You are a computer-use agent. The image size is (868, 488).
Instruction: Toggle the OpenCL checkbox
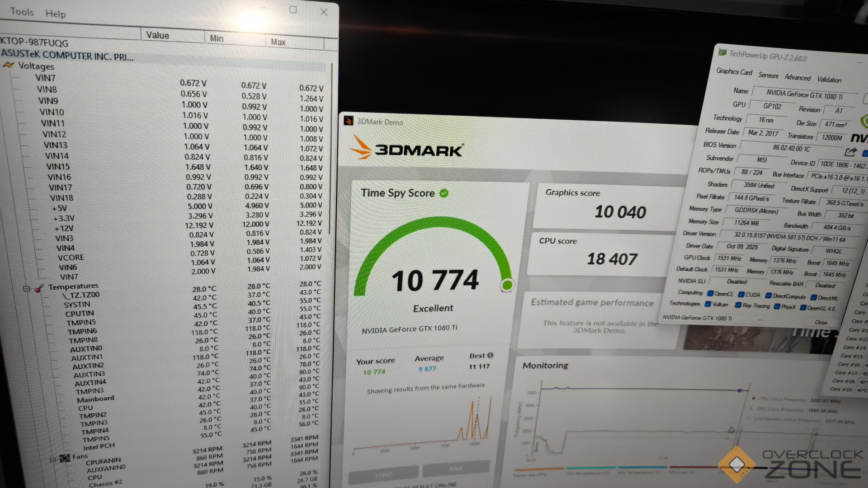click(x=710, y=294)
